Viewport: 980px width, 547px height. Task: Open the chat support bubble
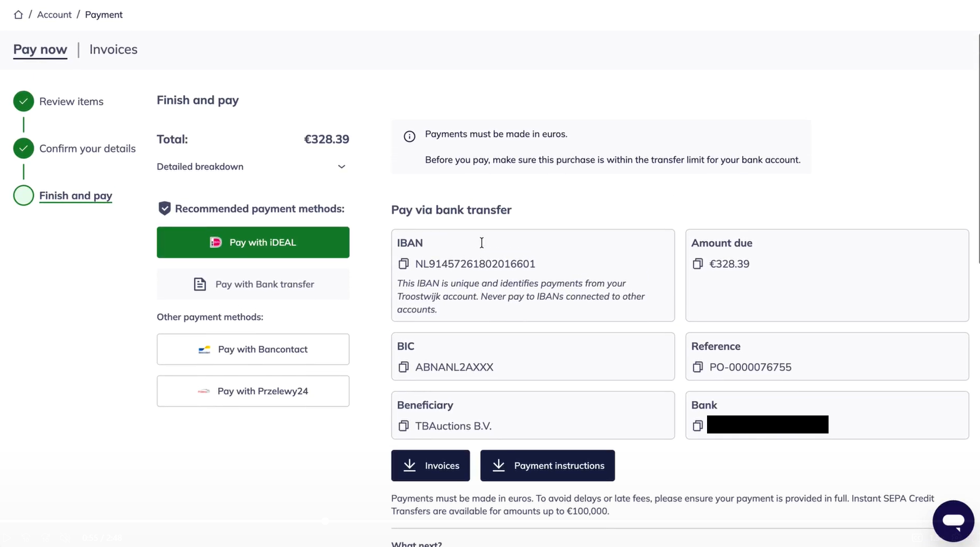click(952, 521)
